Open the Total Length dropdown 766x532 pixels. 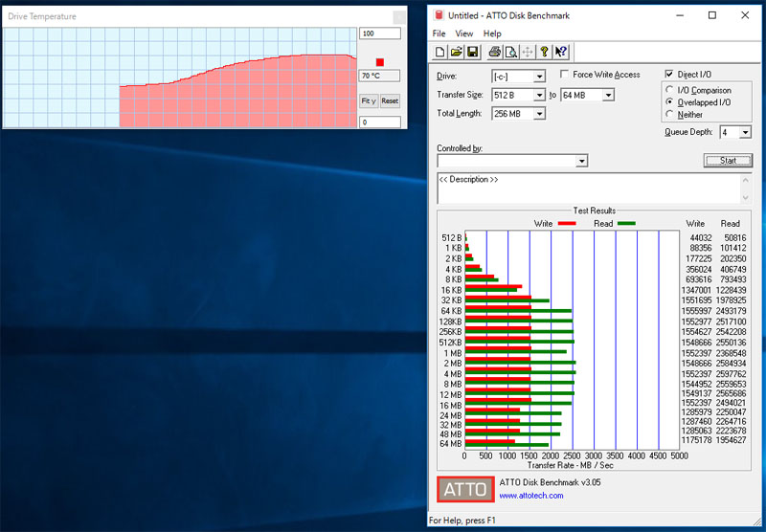pyautogui.click(x=539, y=114)
